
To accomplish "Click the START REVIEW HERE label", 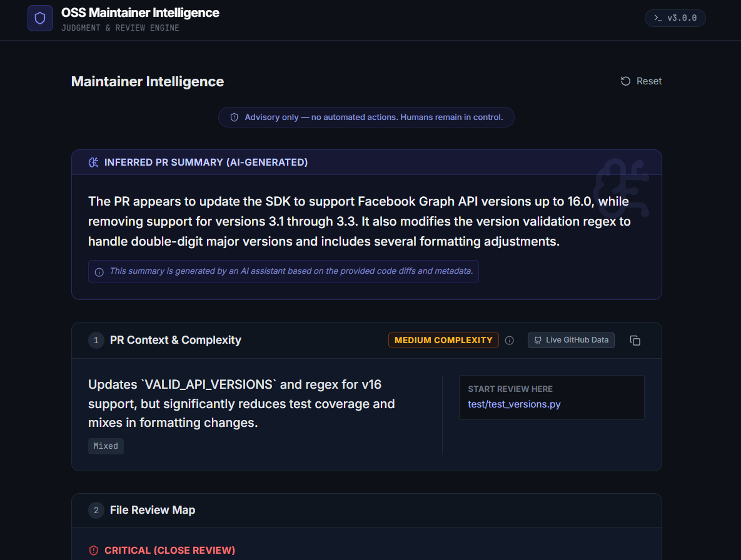I will click(x=510, y=389).
